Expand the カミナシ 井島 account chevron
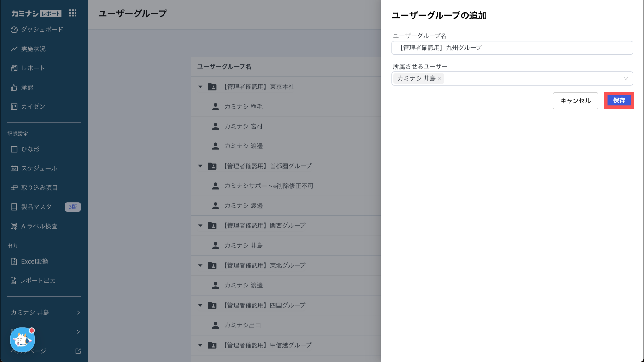The image size is (644, 362). (x=78, y=313)
